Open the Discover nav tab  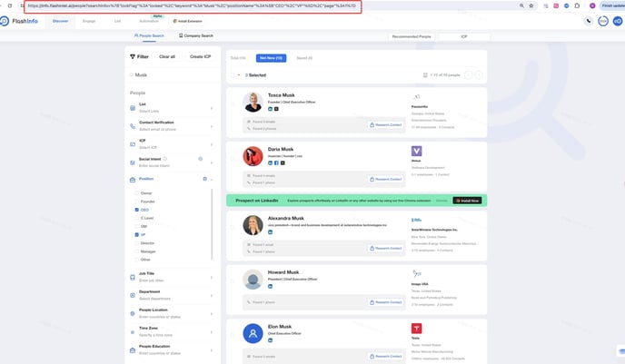coord(60,21)
